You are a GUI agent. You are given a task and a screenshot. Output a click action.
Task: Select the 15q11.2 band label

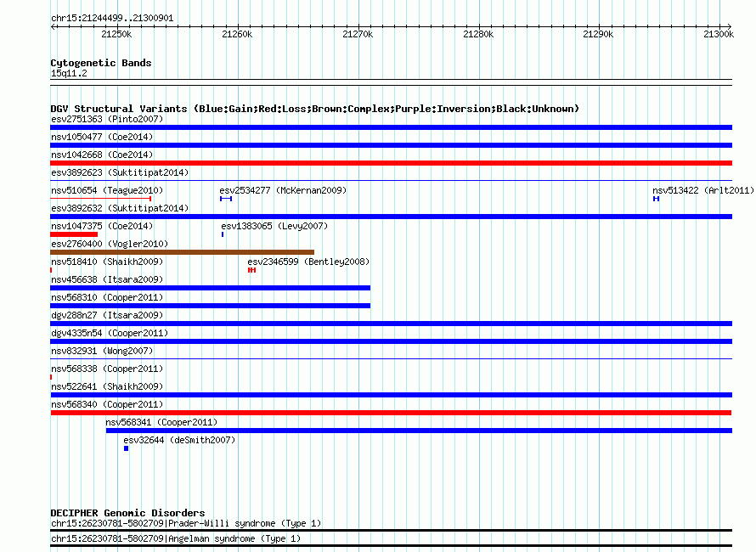click(x=69, y=73)
